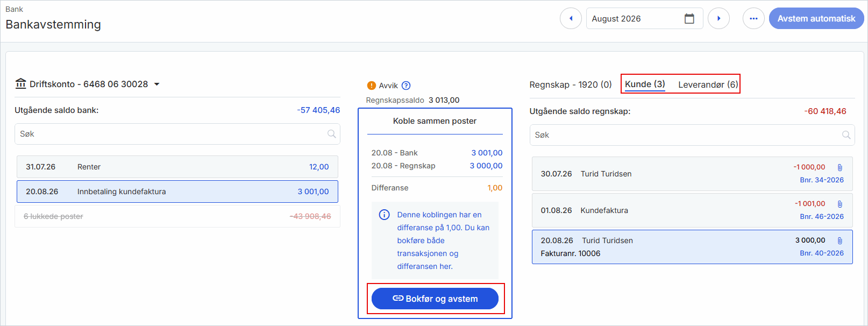The height and width of the screenshot is (326, 868).
Task: Open the attachment icon for Bnr. 46-2026
Action: click(x=839, y=204)
